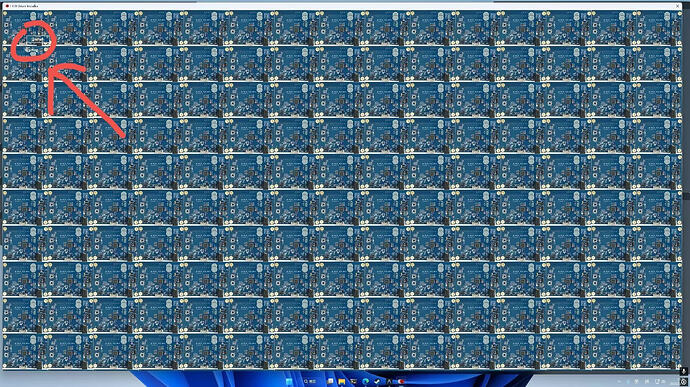Open taskbar search box

click(310, 381)
